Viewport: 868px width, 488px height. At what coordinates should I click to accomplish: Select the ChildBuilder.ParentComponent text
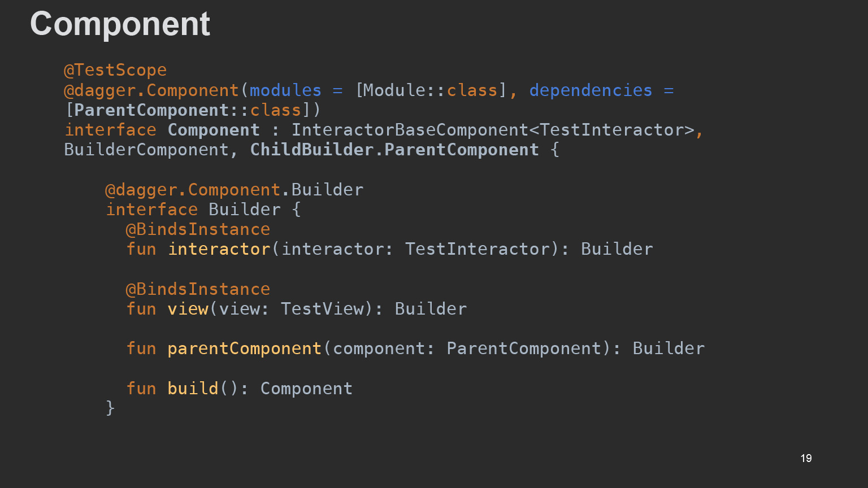click(394, 150)
